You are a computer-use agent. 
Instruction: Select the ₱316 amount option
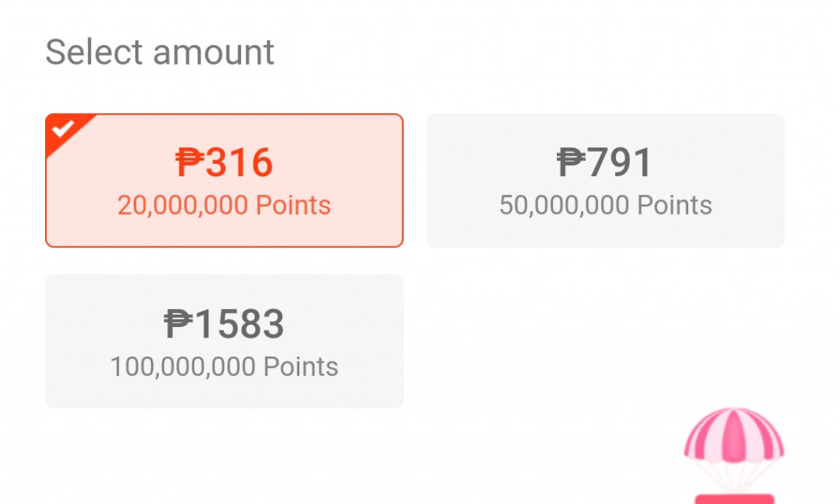[x=224, y=180]
